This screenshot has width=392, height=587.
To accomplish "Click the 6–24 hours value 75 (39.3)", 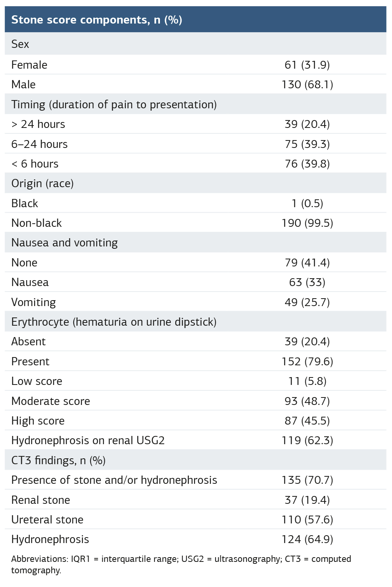I will pyautogui.click(x=307, y=144).
